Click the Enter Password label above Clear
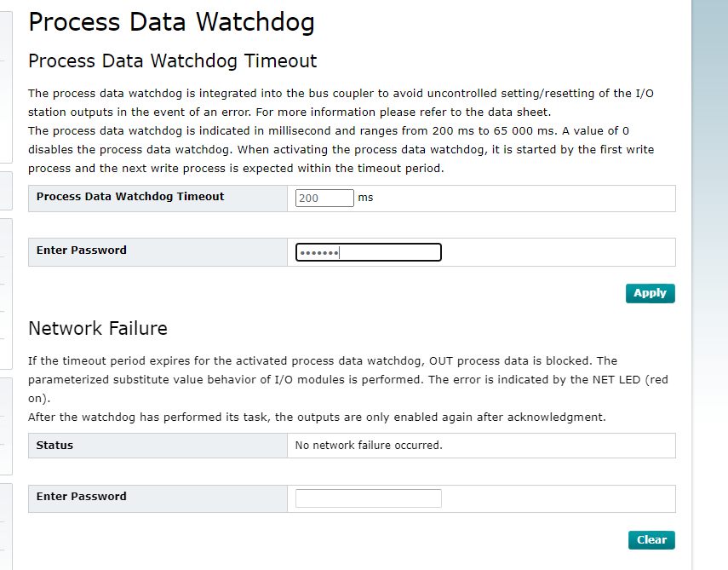The width and height of the screenshot is (728, 570). (81, 496)
